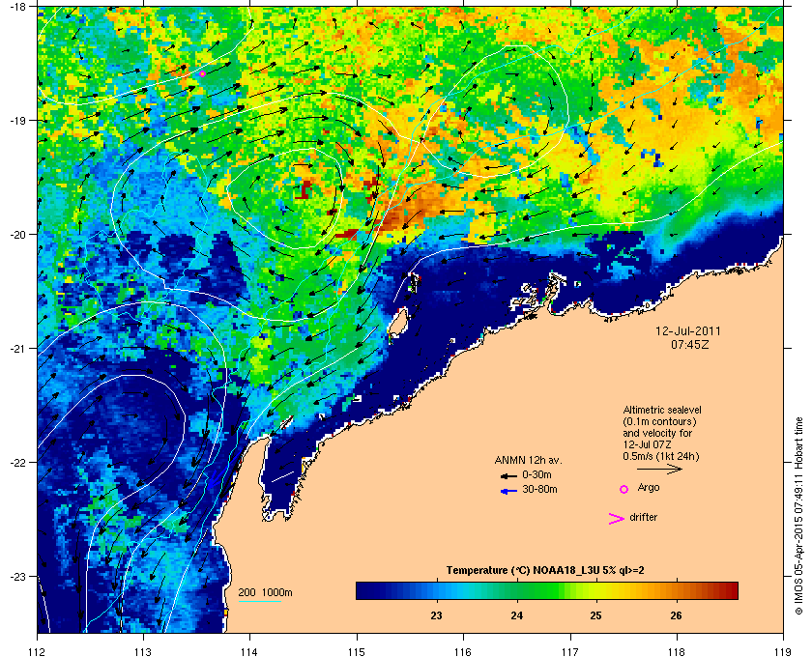The height and width of the screenshot is (657, 812).
Task: Click the magenta Argo circle legend symbol
Action: click(x=624, y=489)
